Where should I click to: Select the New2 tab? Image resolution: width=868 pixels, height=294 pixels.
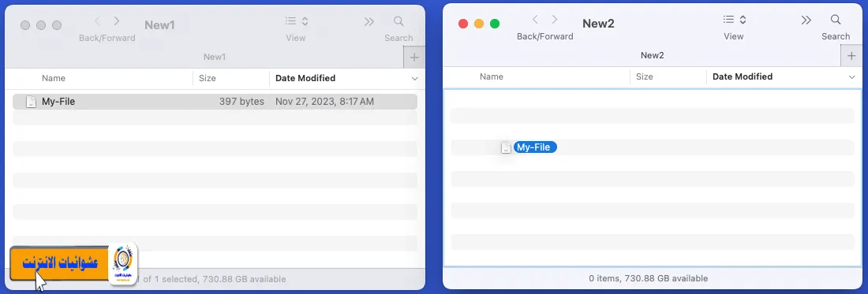[652, 55]
